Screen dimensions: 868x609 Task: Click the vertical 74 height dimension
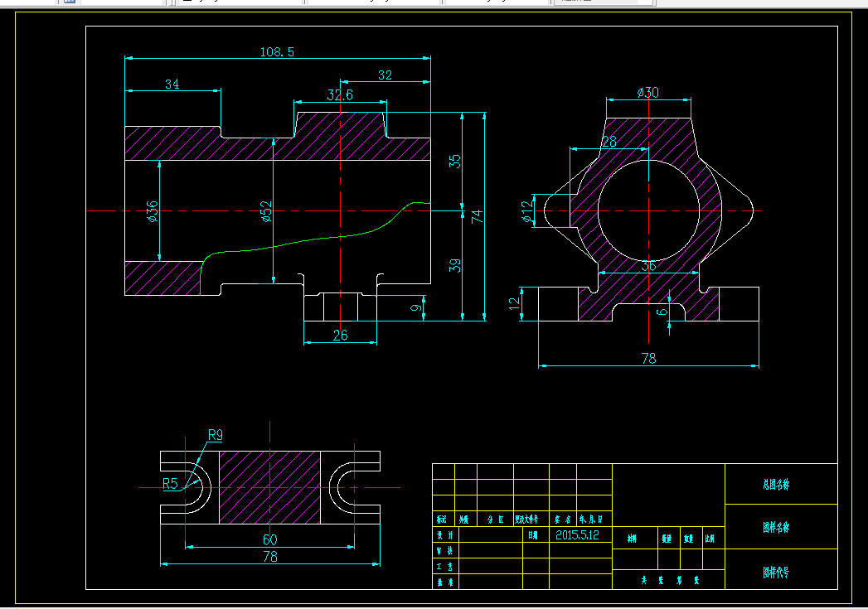(x=478, y=216)
